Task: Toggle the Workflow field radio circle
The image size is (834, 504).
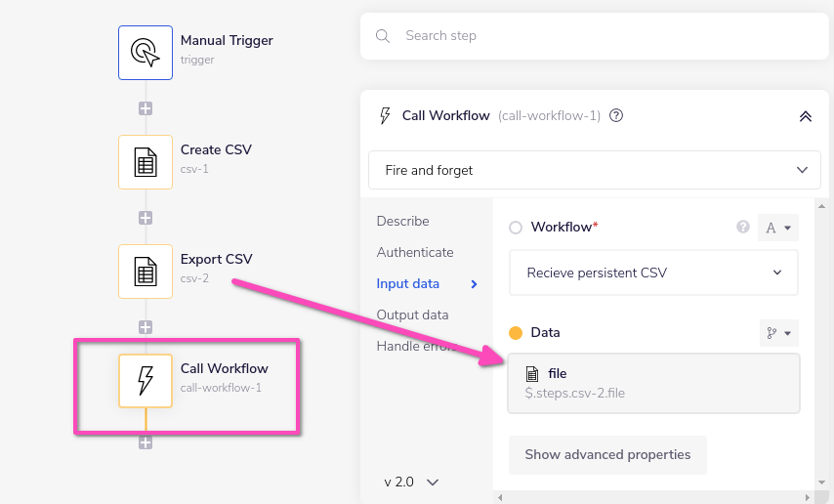Action: 516,228
